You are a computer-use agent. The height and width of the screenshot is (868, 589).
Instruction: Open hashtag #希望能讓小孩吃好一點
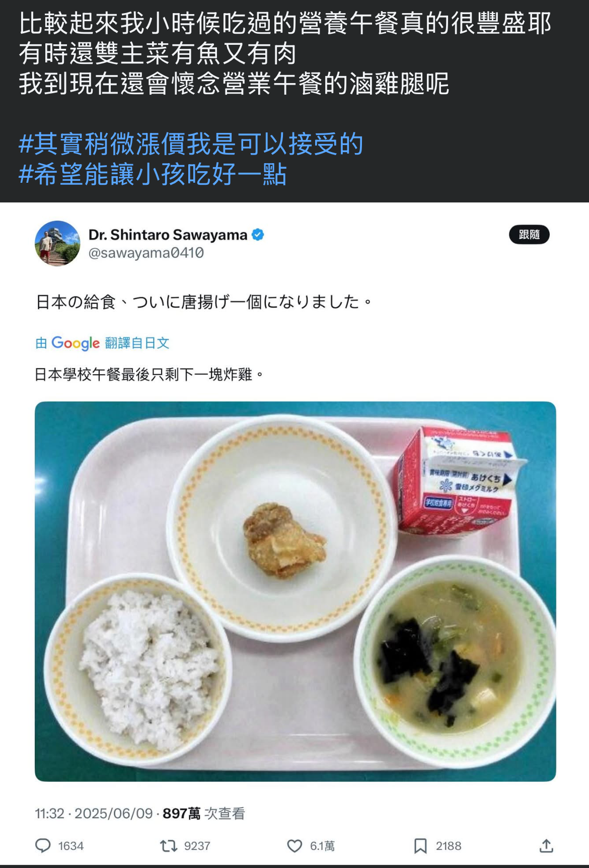tap(153, 174)
